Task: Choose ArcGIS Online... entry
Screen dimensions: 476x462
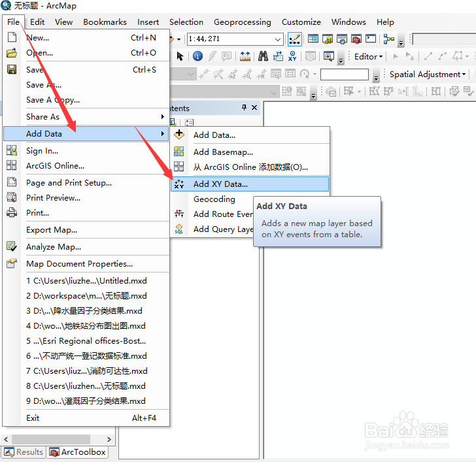Action: (x=86, y=165)
